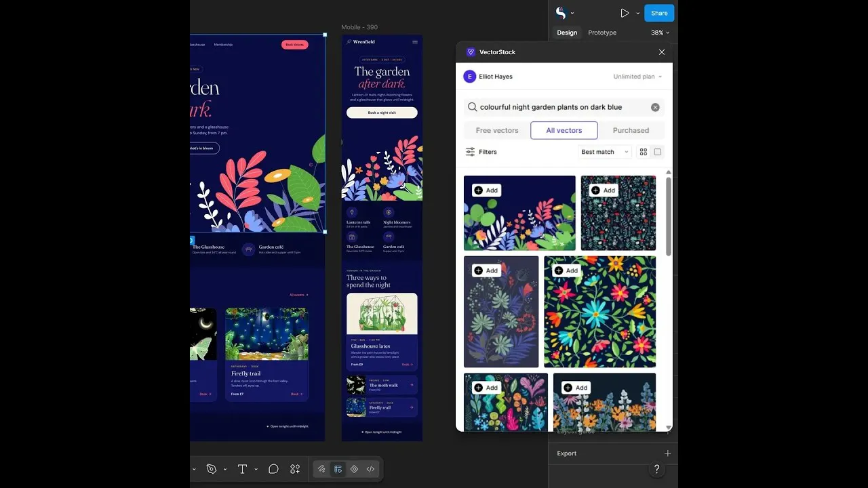Select the Mobile - 390 frame label
This screenshot has width=868, height=488.
[359, 27]
